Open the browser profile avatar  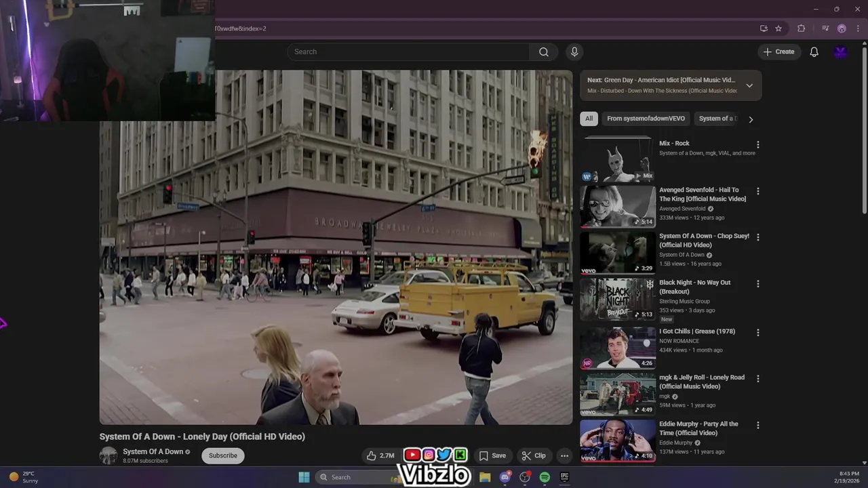pos(842,28)
